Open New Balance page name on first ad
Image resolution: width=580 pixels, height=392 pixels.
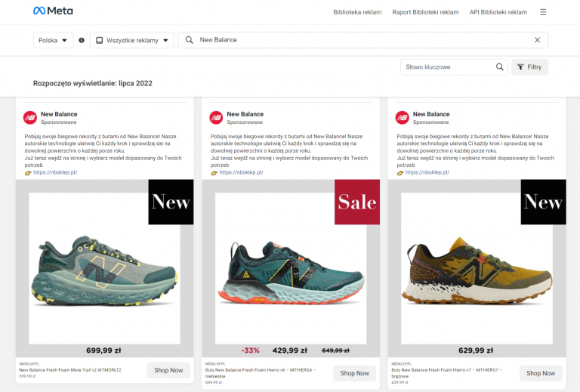(59, 114)
